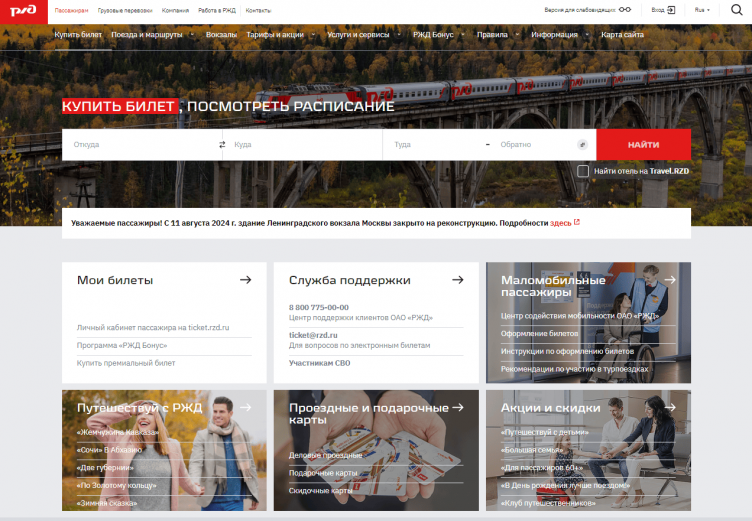Open Рекомендации по участию в турпоездках link

tap(574, 369)
